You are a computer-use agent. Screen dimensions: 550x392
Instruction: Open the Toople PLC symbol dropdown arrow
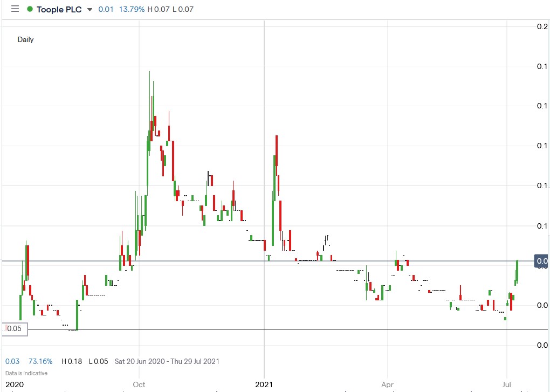pos(91,9)
